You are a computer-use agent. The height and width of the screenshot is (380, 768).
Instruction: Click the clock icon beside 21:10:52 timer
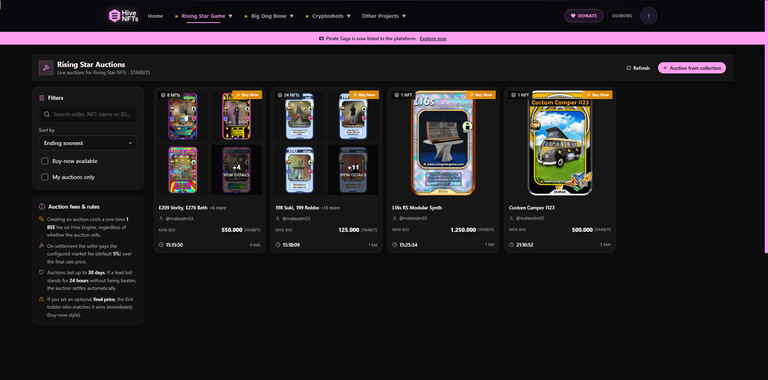click(x=512, y=244)
